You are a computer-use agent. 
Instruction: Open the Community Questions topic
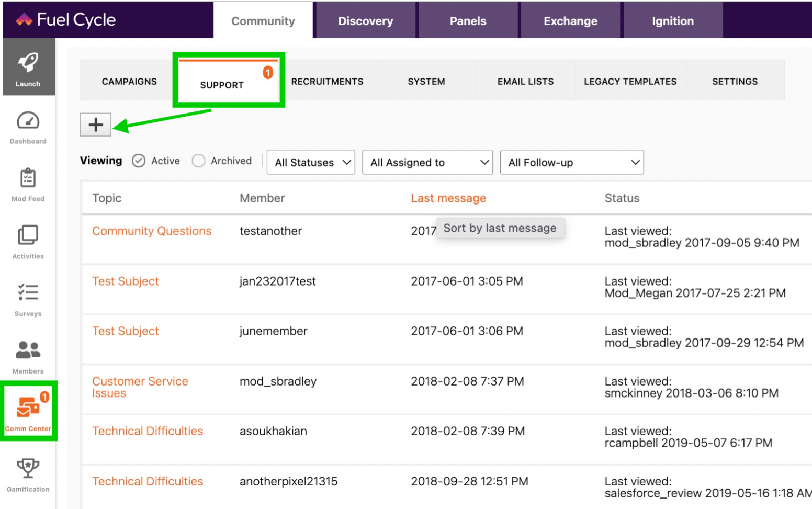[x=152, y=231]
